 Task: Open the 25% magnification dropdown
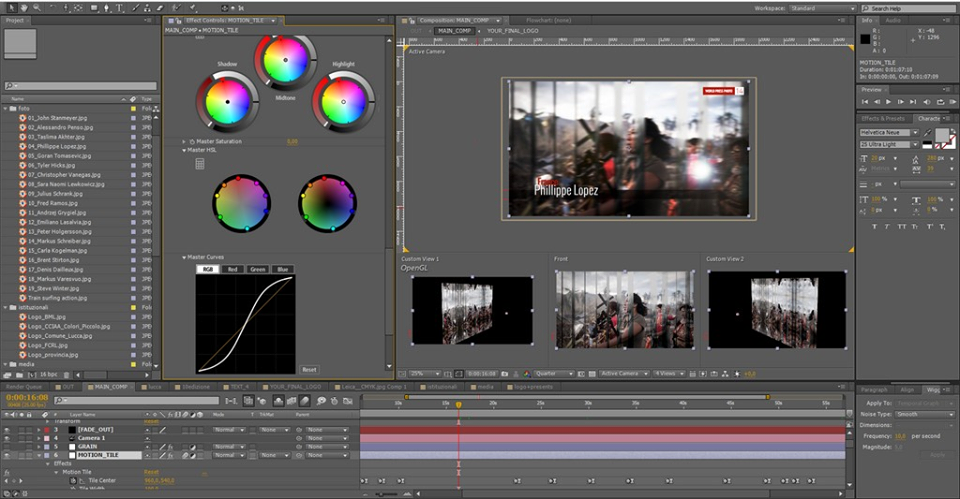(x=425, y=373)
